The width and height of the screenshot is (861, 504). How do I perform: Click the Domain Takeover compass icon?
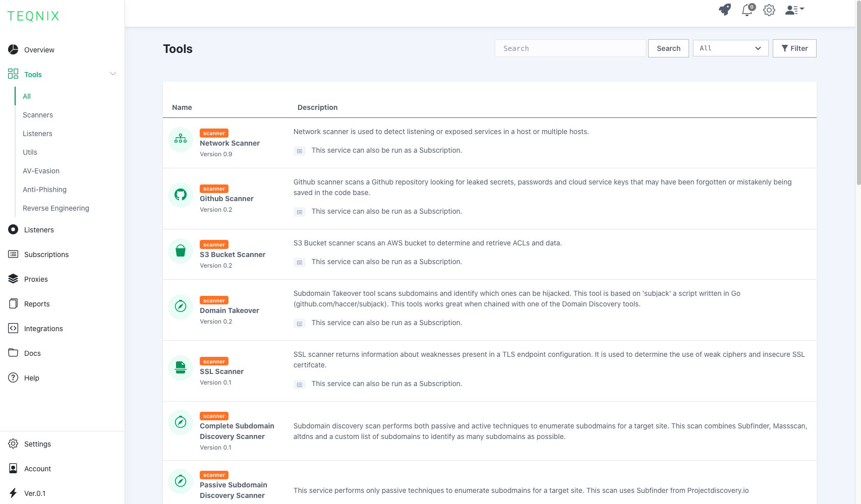click(x=180, y=306)
